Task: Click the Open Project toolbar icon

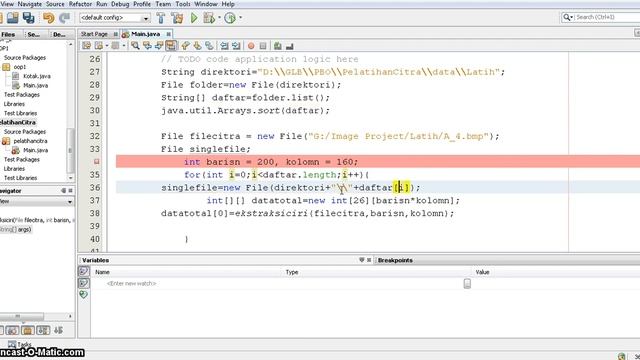Action: click(13, 18)
